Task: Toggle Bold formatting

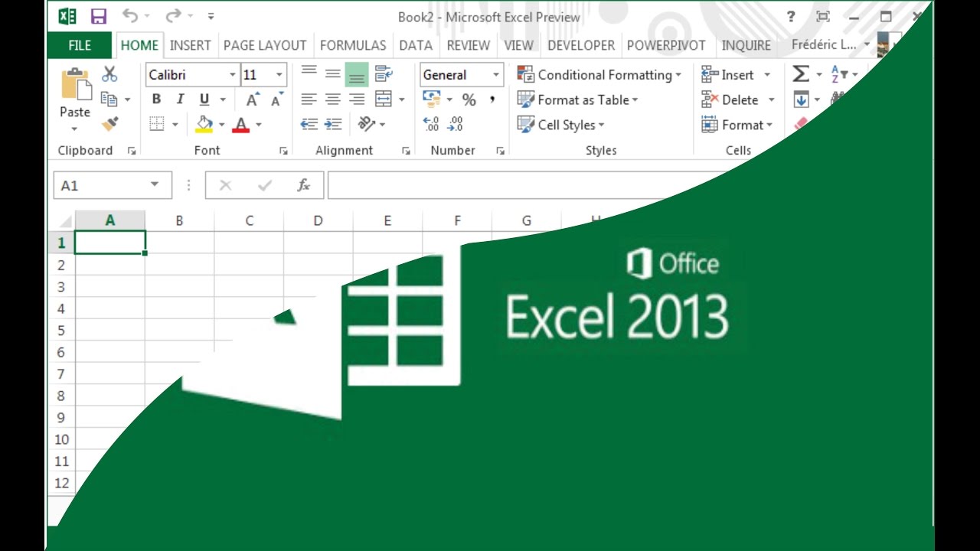Action: point(156,99)
